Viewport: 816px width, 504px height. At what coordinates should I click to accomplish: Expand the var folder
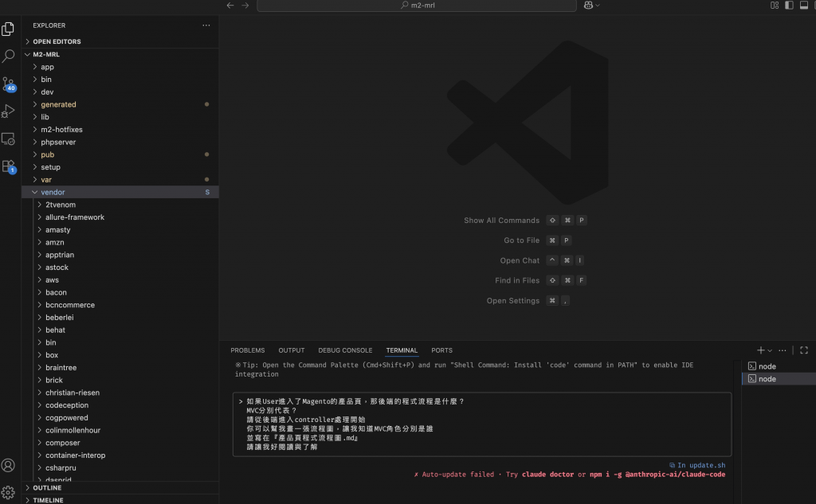point(120,179)
